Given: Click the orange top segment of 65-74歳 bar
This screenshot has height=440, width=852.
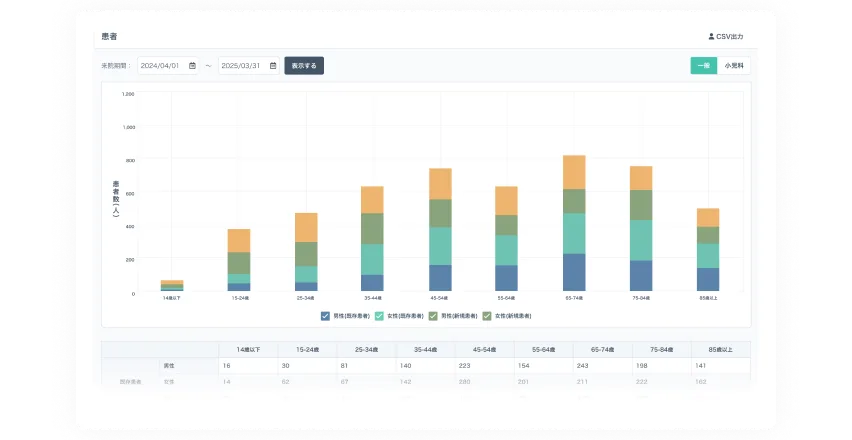Looking at the screenshot, I should tap(574, 172).
